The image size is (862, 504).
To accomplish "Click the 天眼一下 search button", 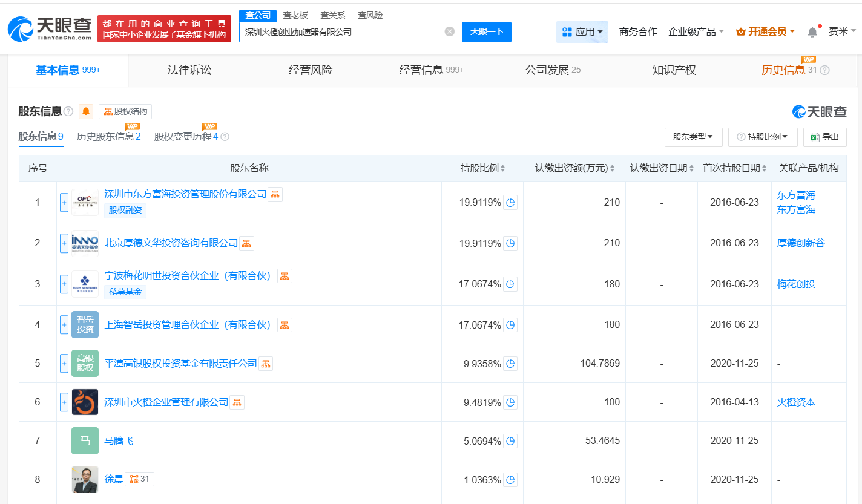I will 487,32.
